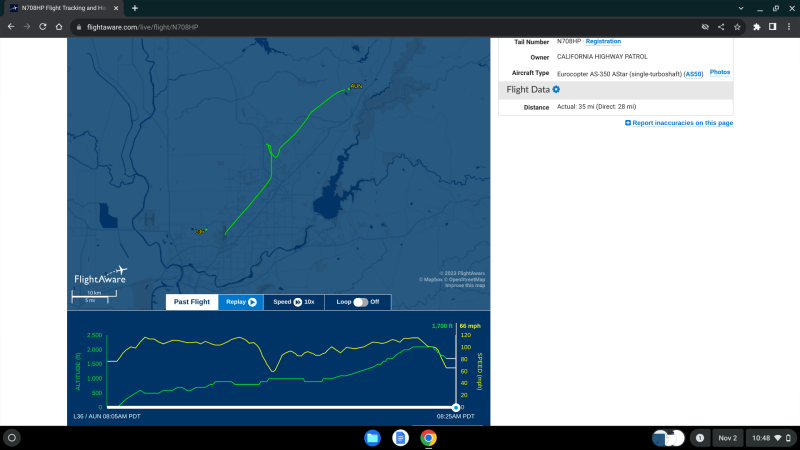Go forward to next page

tap(27, 27)
